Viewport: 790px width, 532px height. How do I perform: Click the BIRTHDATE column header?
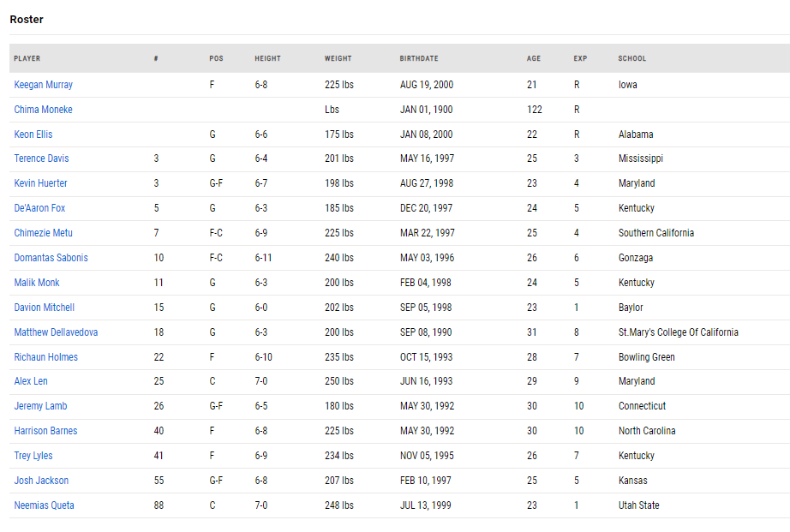[x=419, y=58]
